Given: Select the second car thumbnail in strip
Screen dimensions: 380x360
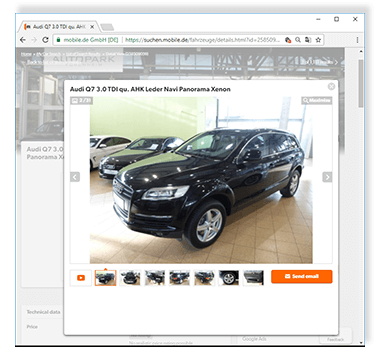Looking at the screenshot, I should [x=130, y=278].
